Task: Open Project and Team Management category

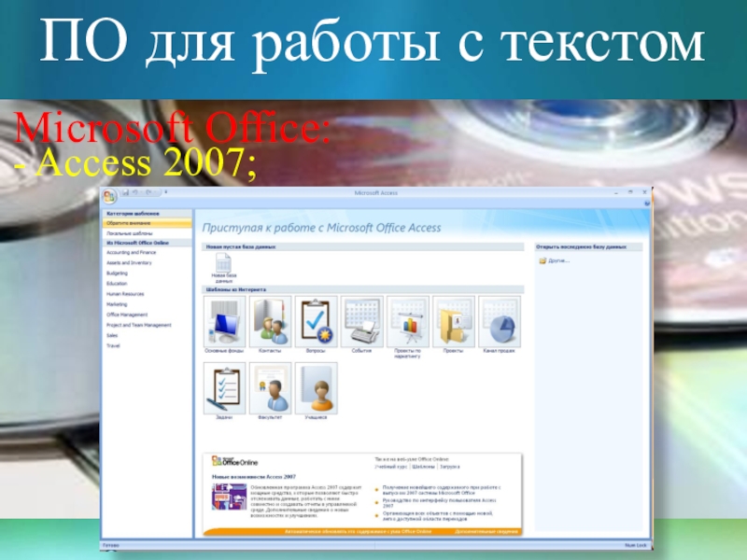Action: tap(138, 325)
